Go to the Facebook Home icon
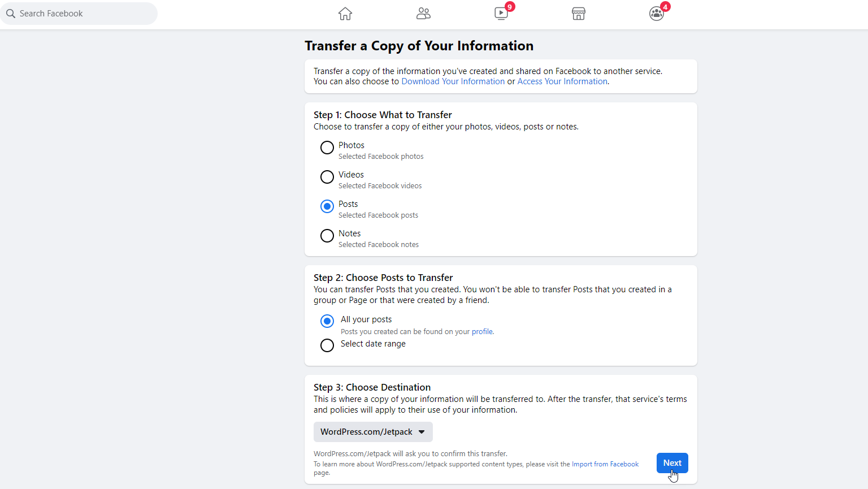The image size is (868, 489). [345, 14]
